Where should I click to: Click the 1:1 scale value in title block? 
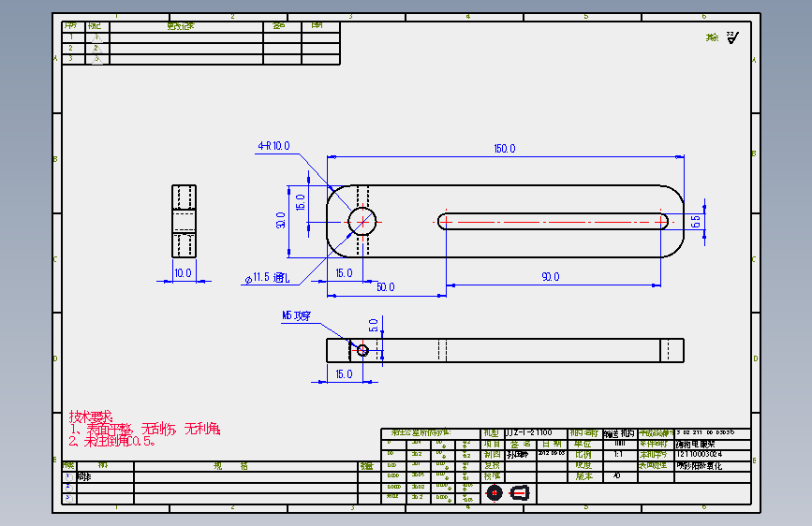pos(618,454)
